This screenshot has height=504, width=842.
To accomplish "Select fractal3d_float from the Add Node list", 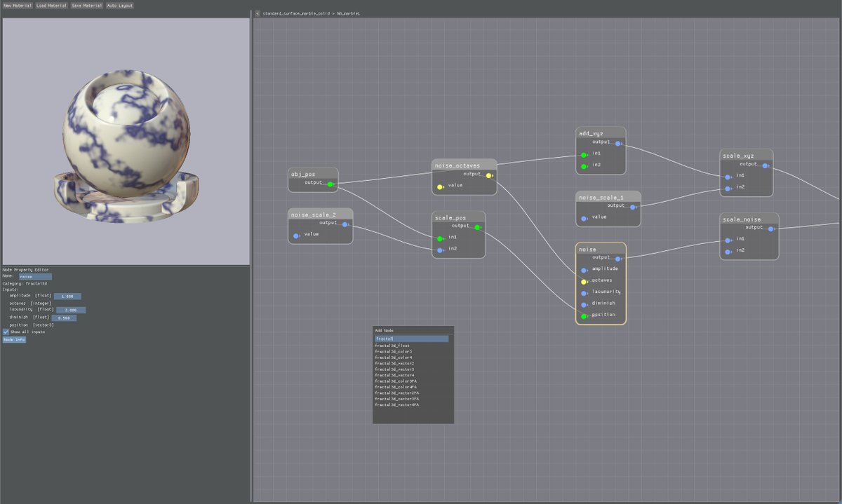I will coord(393,345).
